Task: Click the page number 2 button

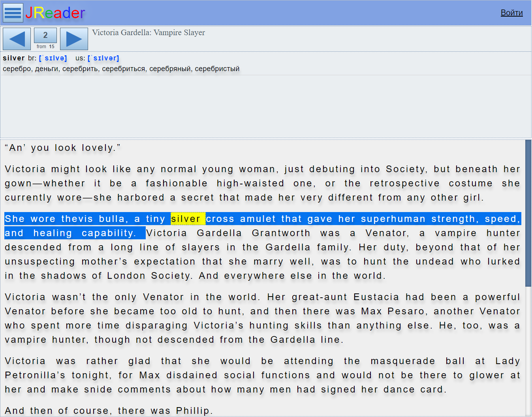Action: 45,35
